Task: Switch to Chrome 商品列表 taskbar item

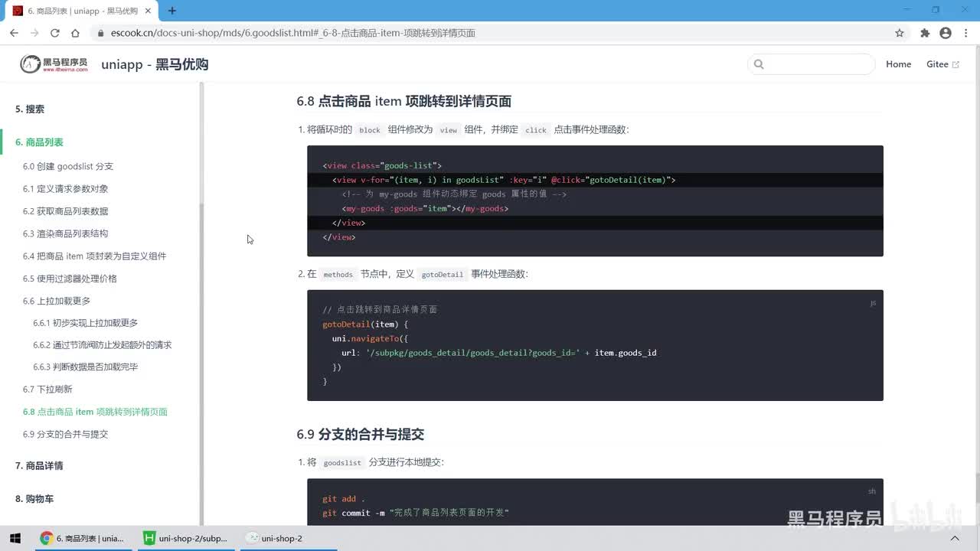Action: pos(82,538)
